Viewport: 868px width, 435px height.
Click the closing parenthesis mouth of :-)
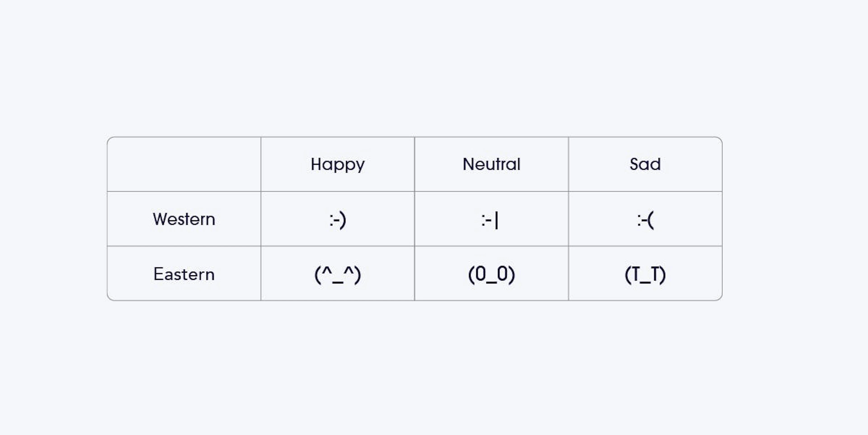pos(343,220)
